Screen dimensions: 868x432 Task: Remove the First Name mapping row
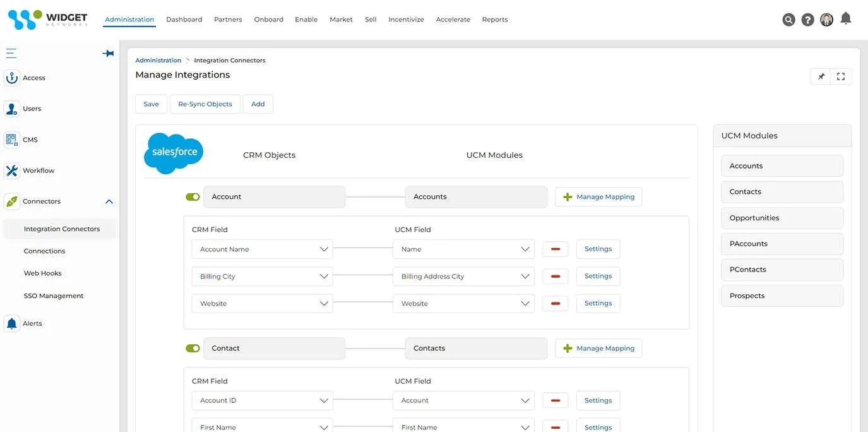click(556, 428)
